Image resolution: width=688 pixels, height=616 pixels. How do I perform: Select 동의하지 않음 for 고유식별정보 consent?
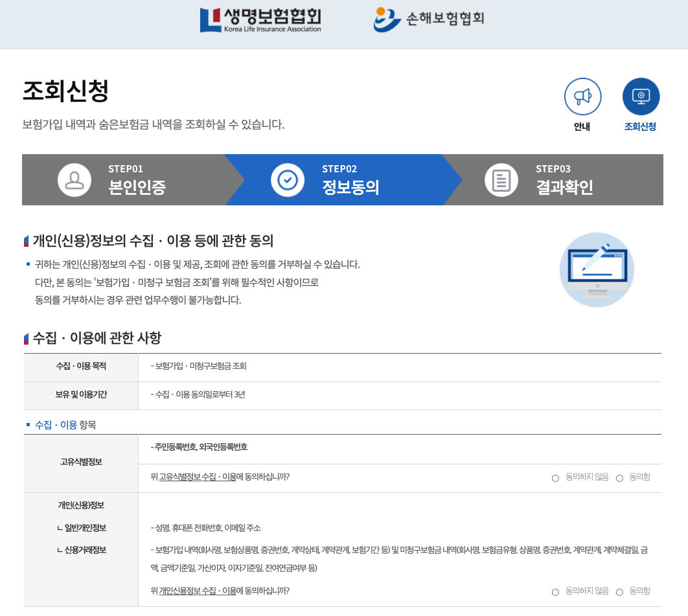(x=555, y=477)
